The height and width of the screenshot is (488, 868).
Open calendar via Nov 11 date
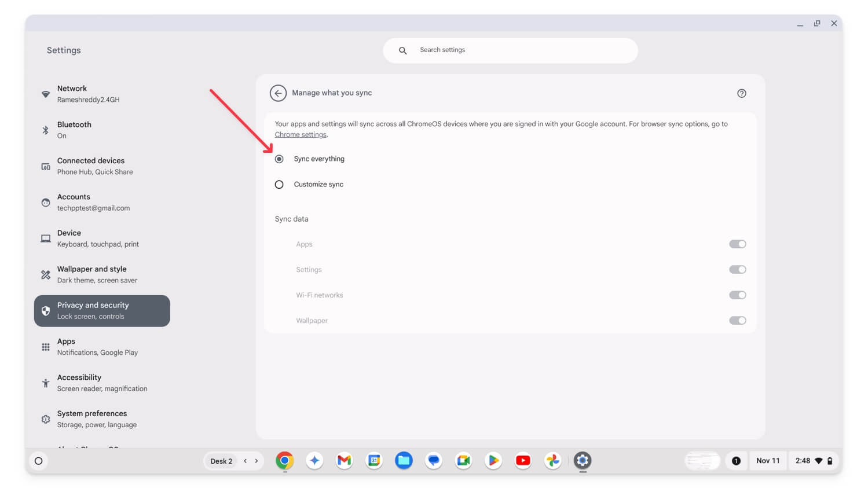click(x=768, y=461)
